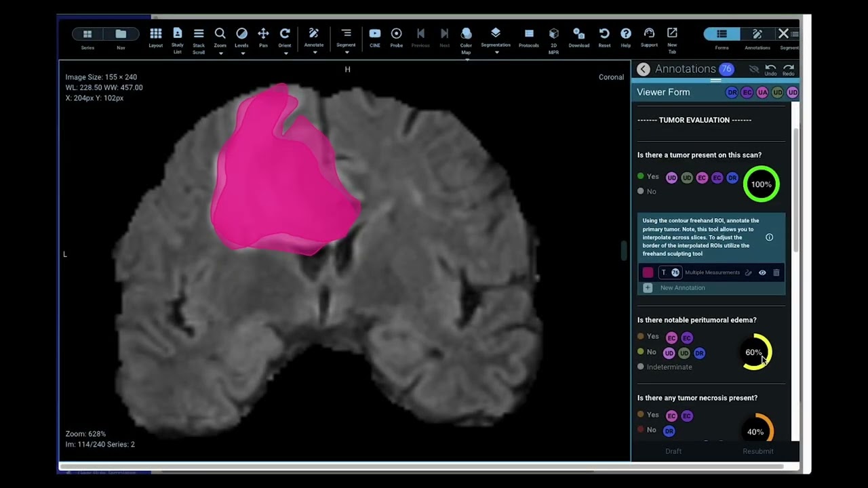This screenshot has height=488, width=868.
Task: Open the Series grid view
Action: point(87,34)
